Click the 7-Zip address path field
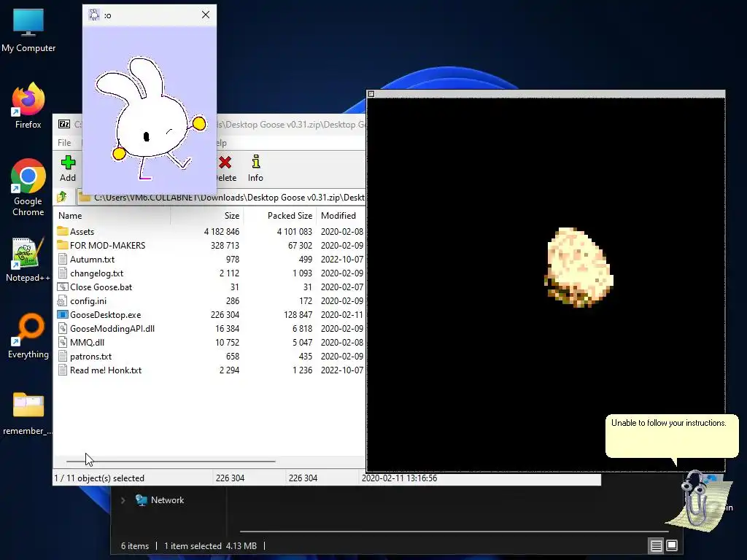 [x=222, y=197]
